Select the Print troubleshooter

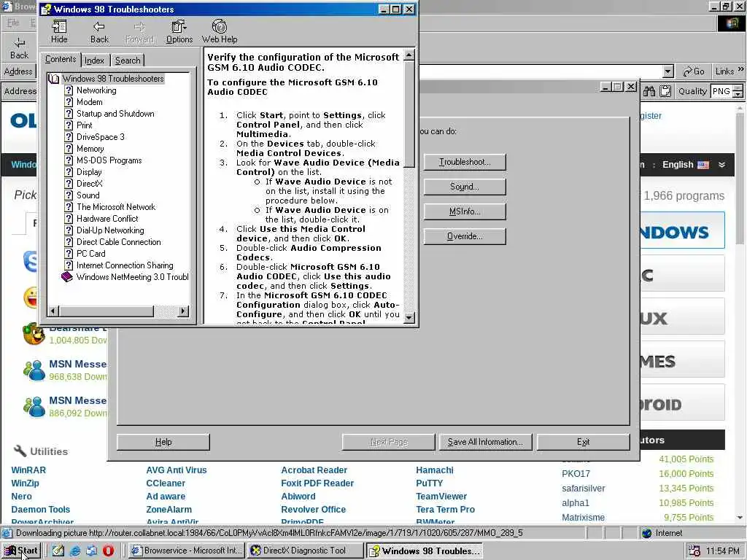point(85,125)
